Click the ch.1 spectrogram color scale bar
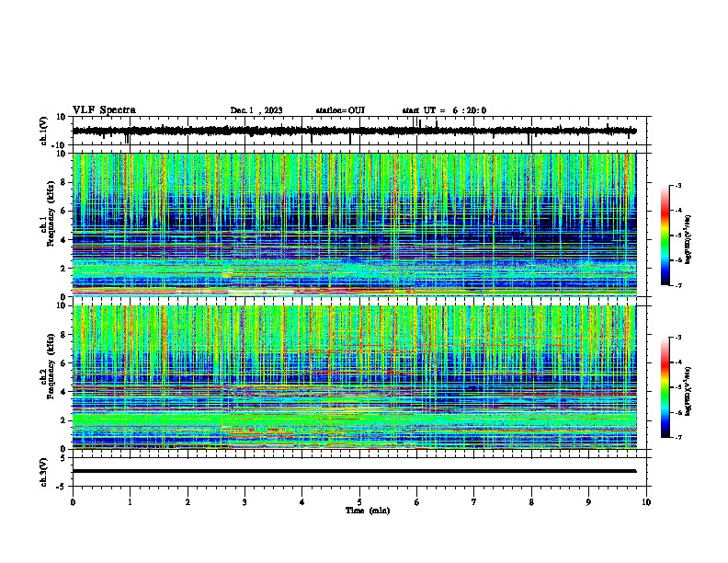The width and height of the screenshot is (728, 563). [665, 236]
